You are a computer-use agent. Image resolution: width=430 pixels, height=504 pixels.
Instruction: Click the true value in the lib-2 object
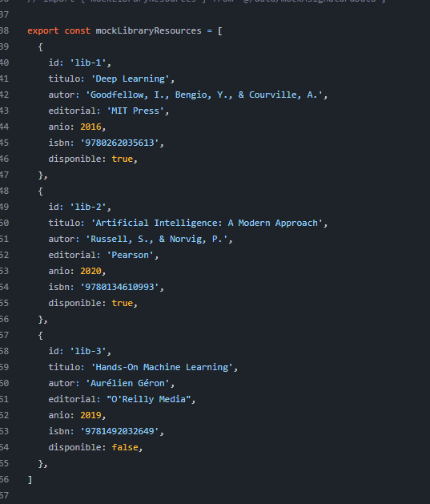pyautogui.click(x=123, y=303)
